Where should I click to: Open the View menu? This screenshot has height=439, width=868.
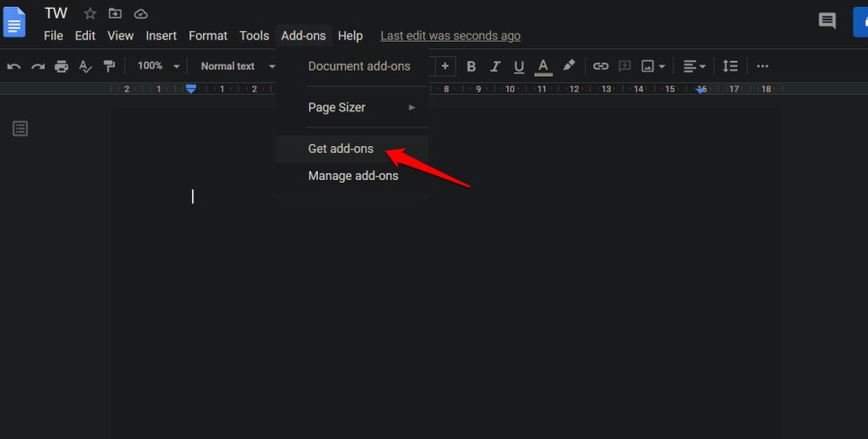pyautogui.click(x=121, y=36)
